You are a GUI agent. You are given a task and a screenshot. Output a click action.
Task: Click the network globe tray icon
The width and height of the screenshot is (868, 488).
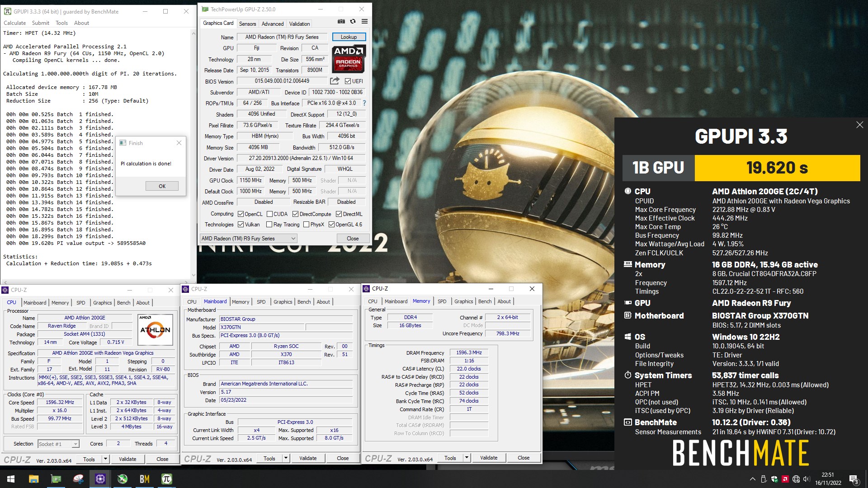796,479
